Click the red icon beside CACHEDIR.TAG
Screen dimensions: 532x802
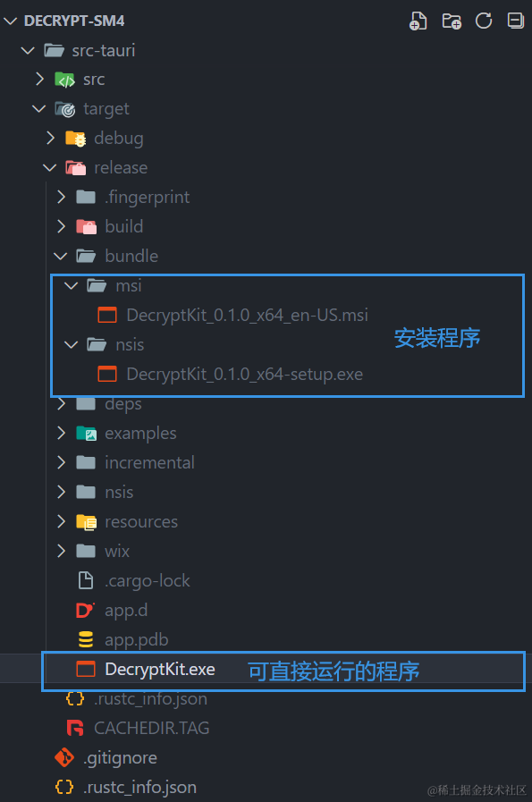click(x=75, y=728)
